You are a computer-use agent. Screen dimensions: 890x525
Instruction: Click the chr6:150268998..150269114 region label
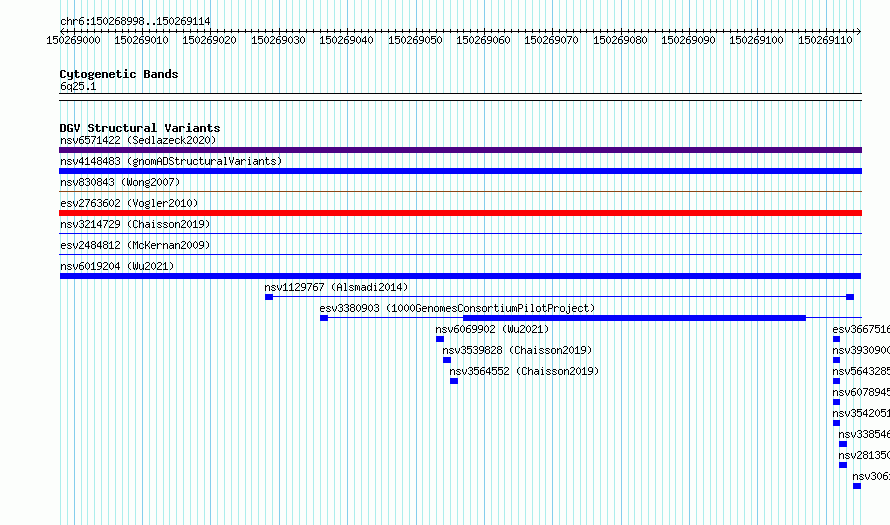(x=135, y=21)
